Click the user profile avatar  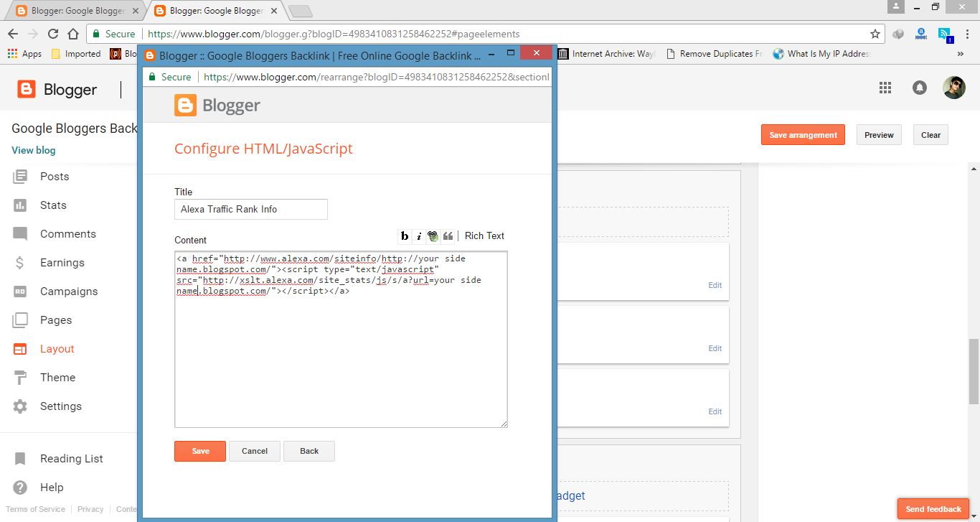point(954,88)
